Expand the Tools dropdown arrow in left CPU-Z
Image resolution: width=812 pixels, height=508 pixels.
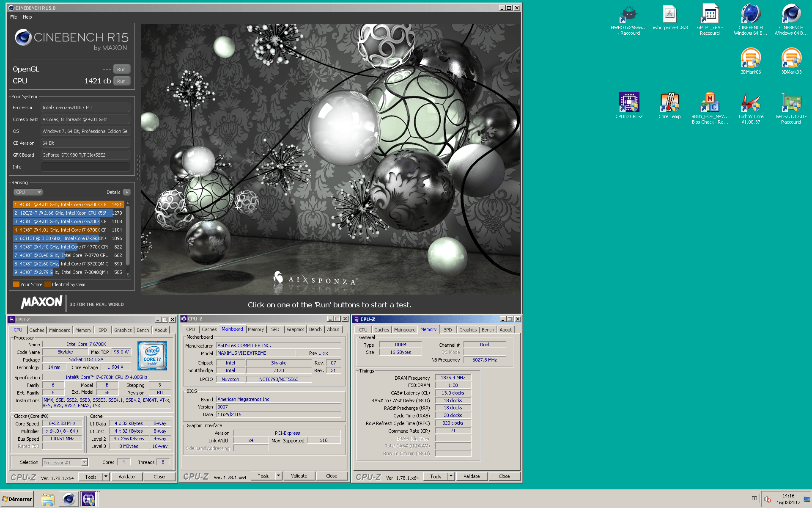[106, 477]
